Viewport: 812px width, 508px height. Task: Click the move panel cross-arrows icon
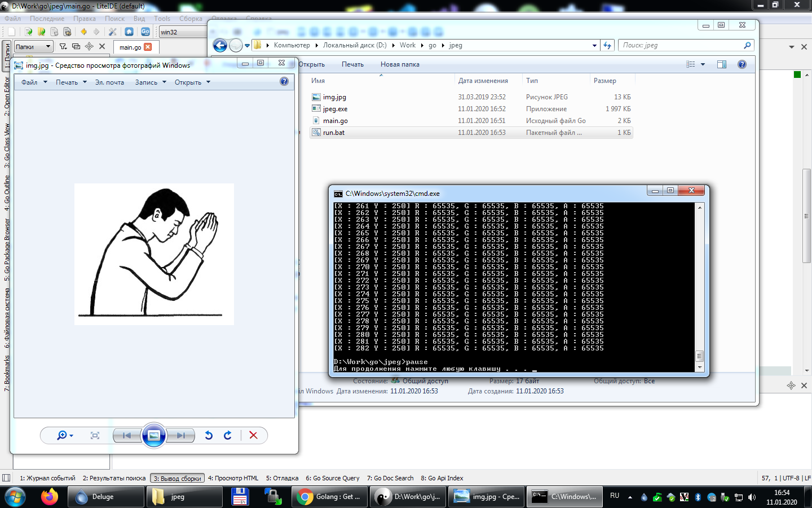click(89, 46)
